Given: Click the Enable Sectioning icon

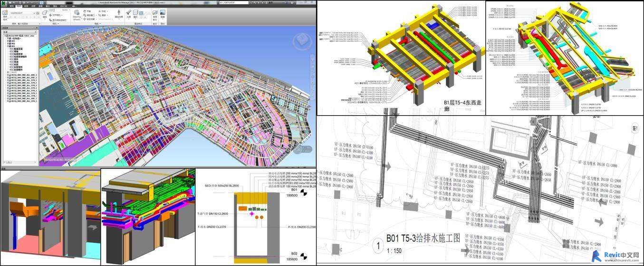Looking at the screenshot, I should 155,12.
